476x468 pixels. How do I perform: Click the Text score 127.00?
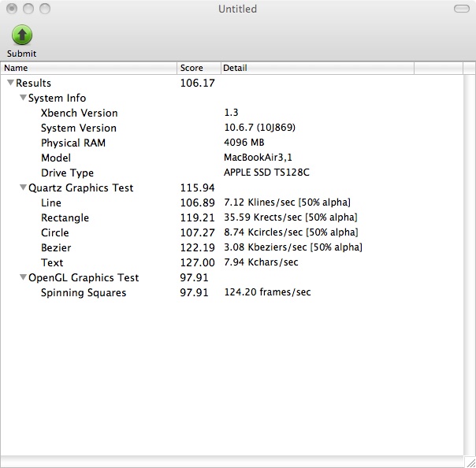coord(197,262)
